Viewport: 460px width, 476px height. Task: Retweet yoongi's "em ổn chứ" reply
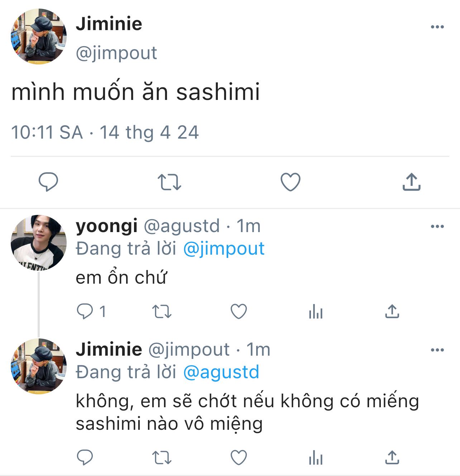click(x=162, y=311)
